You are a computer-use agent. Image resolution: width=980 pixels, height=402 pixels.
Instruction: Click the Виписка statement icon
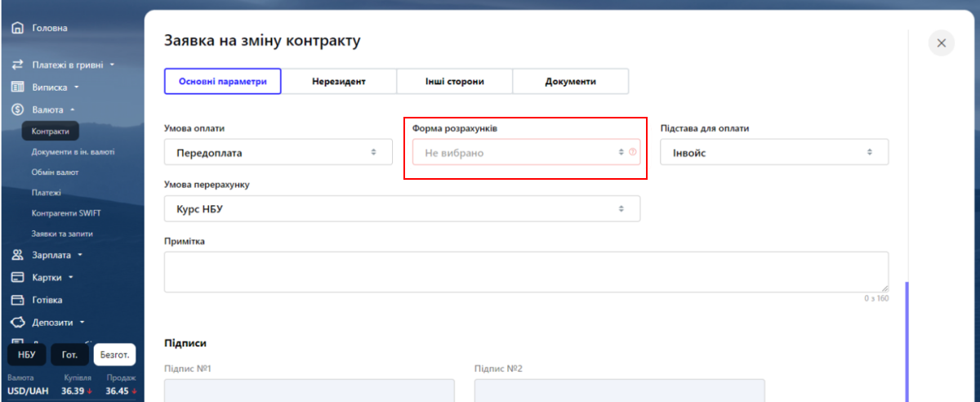pos(17,87)
